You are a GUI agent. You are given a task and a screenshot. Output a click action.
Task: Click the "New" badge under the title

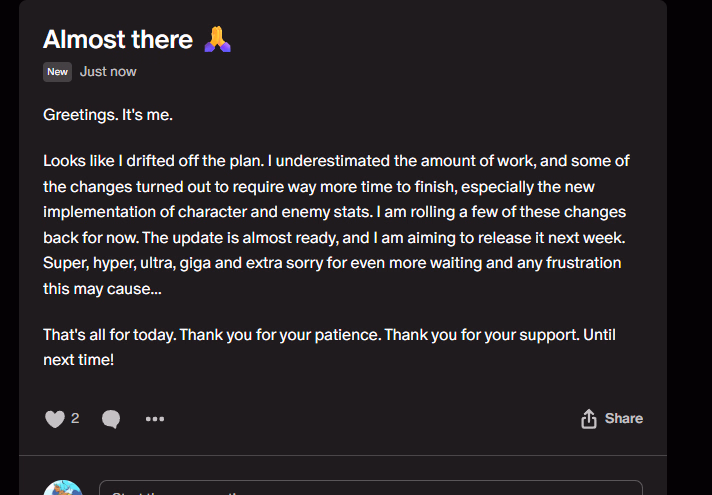pyautogui.click(x=58, y=72)
